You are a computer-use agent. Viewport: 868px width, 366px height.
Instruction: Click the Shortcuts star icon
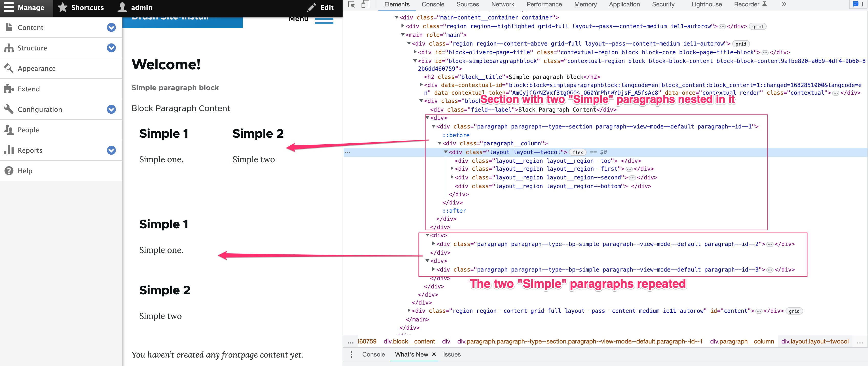(x=63, y=7)
